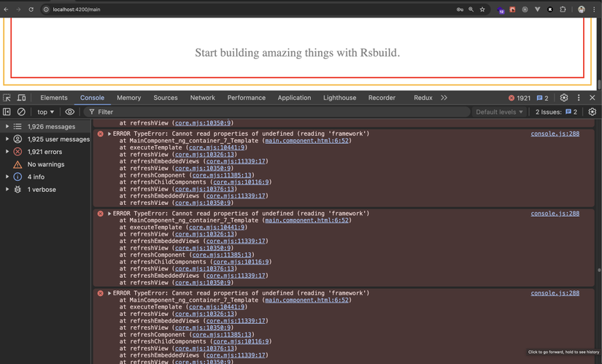Open the Recorder tab

coord(382,98)
